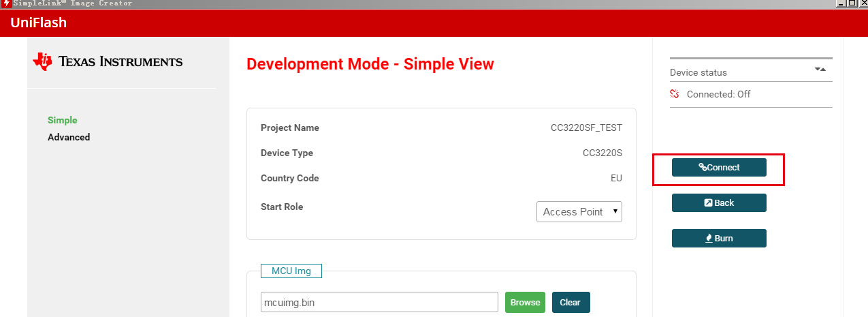
Task: Select the EU country code value
Action: click(616, 178)
